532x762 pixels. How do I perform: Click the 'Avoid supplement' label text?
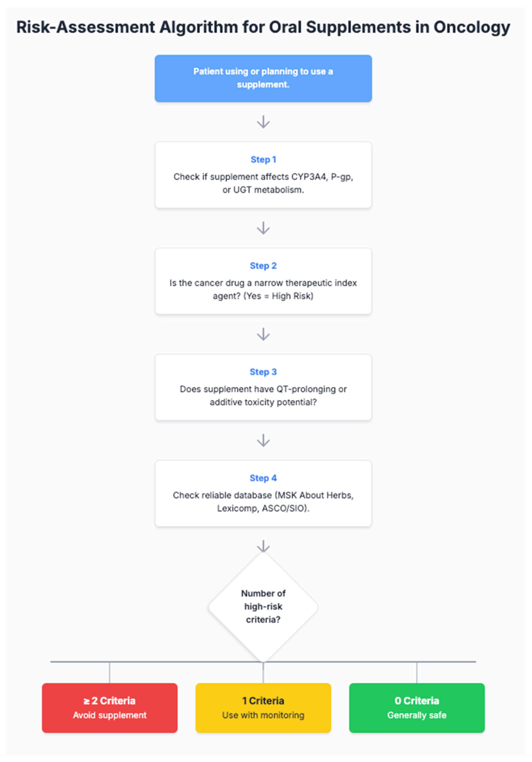click(109, 715)
